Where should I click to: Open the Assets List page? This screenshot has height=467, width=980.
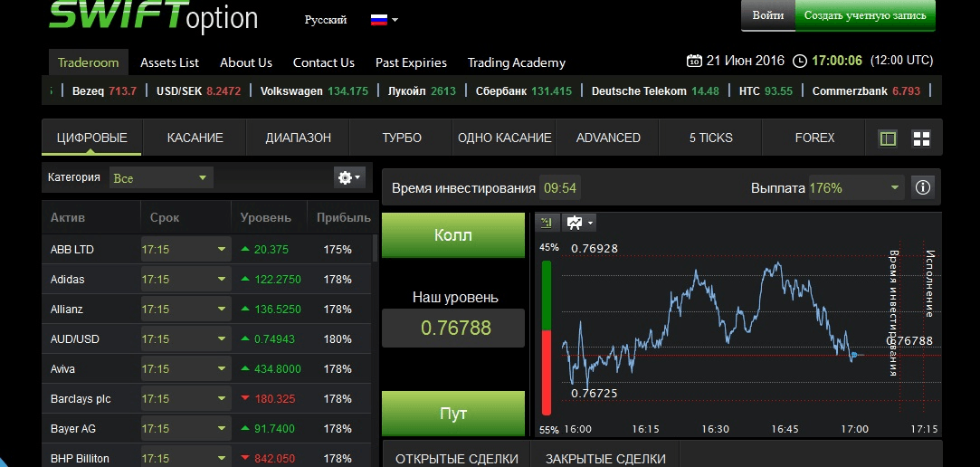coord(169,62)
